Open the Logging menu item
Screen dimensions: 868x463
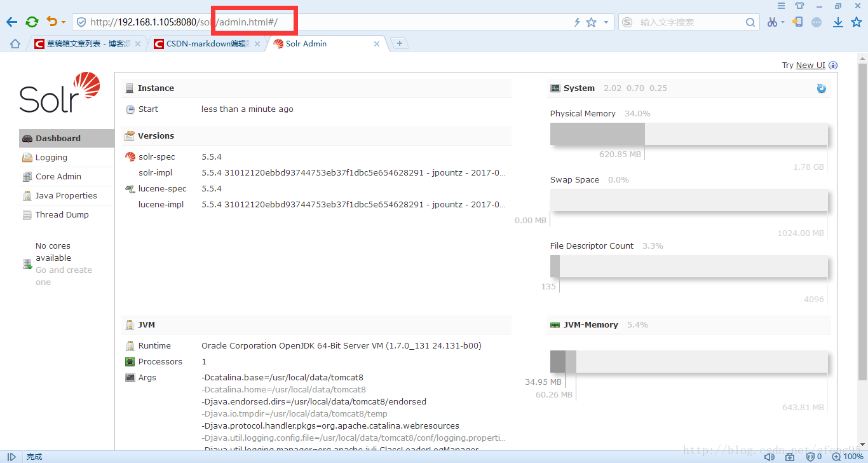67,157
